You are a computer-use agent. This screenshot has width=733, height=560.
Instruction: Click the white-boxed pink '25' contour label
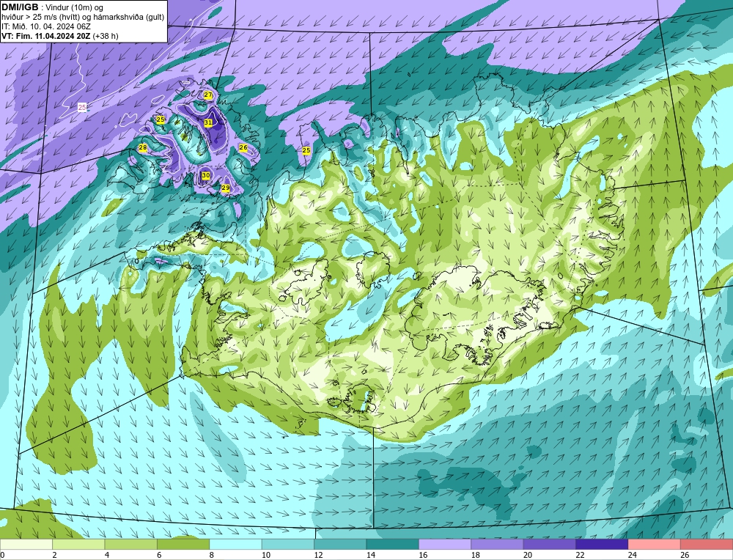click(x=82, y=108)
